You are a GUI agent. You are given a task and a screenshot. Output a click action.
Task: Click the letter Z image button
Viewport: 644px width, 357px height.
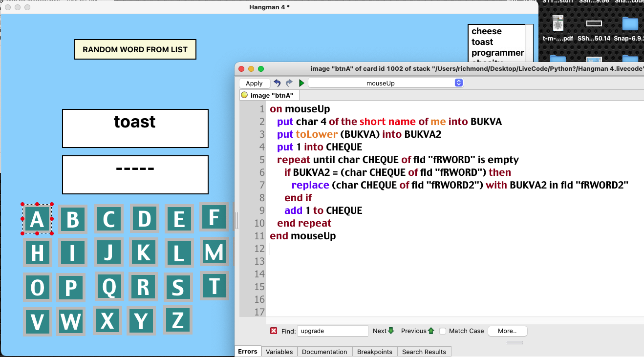[178, 320]
